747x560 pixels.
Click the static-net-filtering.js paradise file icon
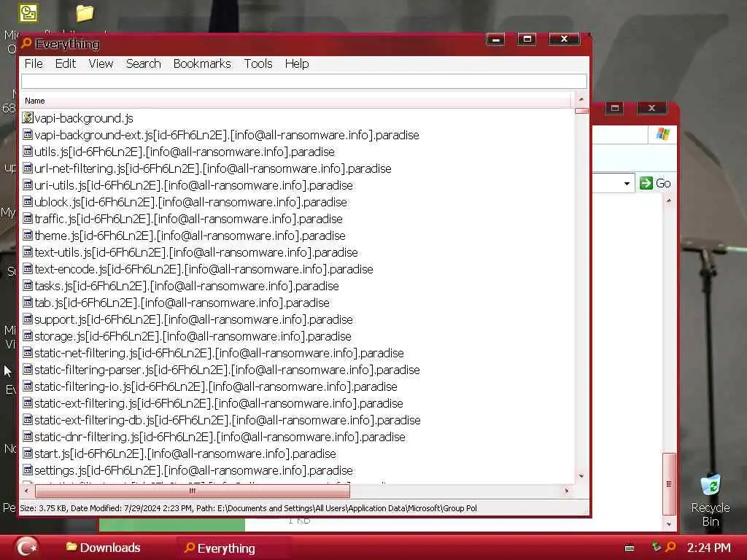click(28, 353)
